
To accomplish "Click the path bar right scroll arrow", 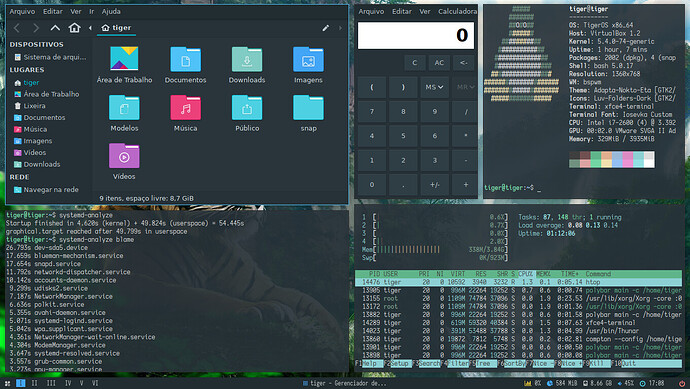I will pos(340,28).
